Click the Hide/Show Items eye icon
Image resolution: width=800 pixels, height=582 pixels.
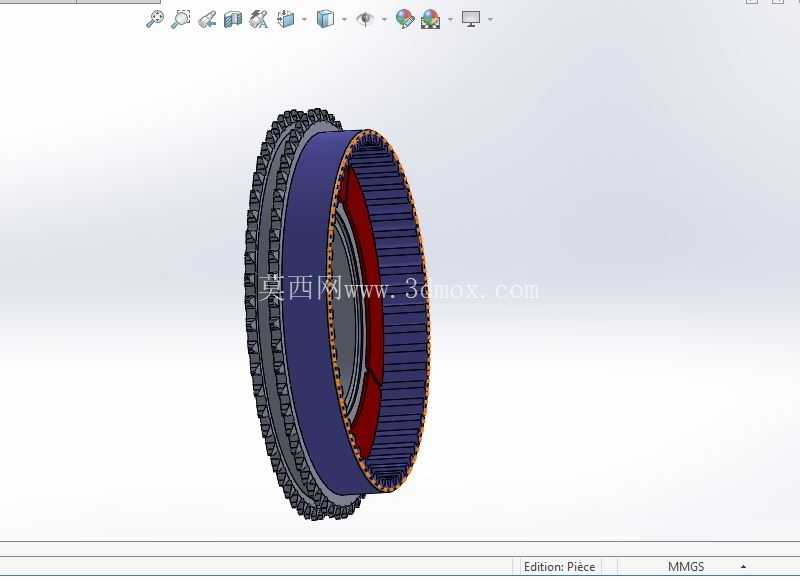[365, 19]
